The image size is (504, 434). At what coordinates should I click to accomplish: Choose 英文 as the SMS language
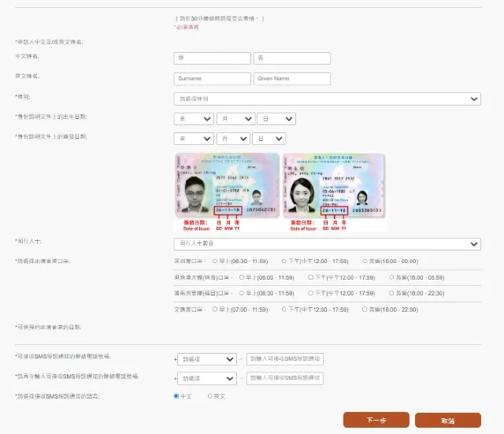point(209,396)
